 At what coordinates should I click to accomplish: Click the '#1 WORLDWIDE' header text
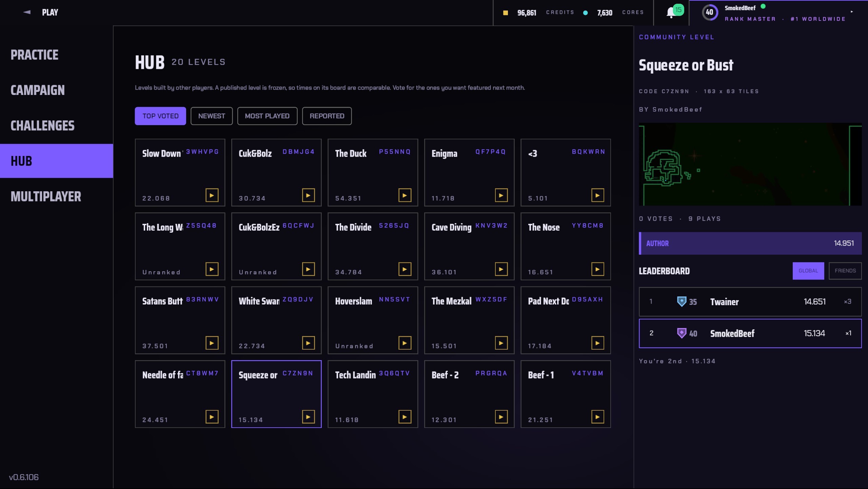click(x=818, y=19)
